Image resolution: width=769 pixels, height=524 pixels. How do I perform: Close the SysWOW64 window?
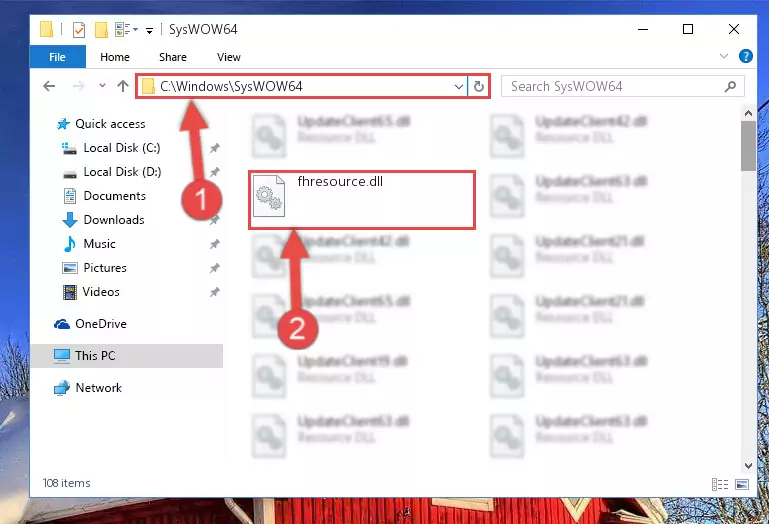[734, 29]
